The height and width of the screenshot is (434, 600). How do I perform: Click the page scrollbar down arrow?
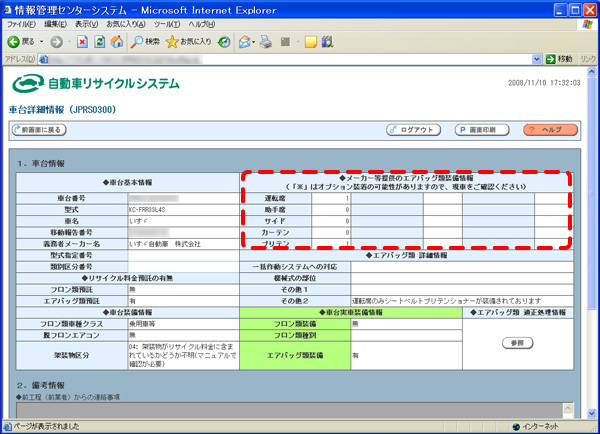592,413
